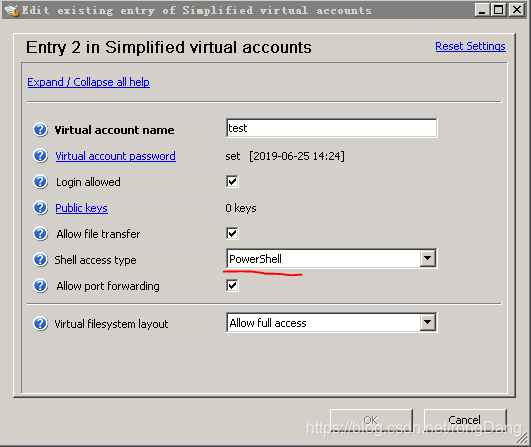Show help for Shell access type
Screen dimensions: 531x447
(x=40, y=260)
